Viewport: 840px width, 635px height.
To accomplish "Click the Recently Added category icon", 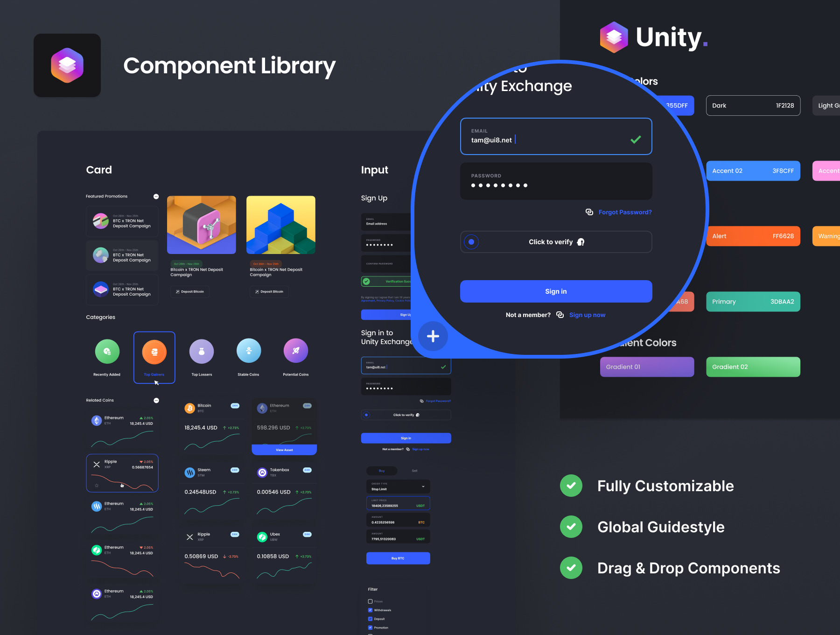I will pyautogui.click(x=107, y=351).
